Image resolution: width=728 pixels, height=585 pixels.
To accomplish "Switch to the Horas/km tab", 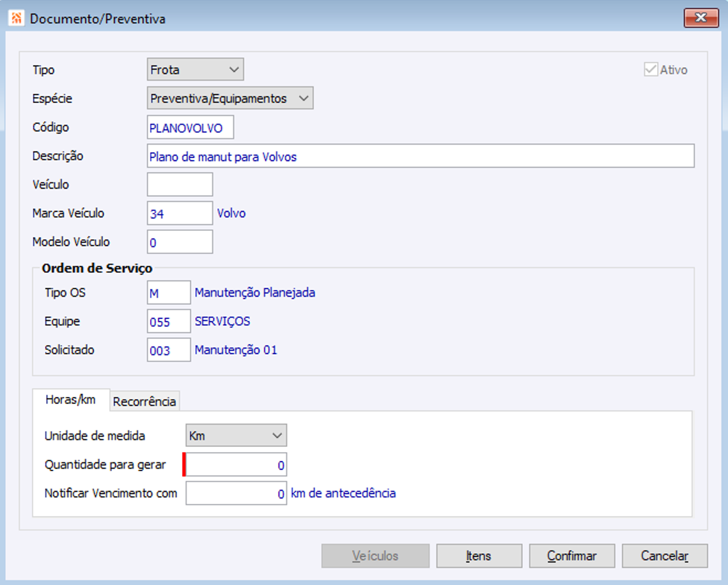I will [70, 400].
